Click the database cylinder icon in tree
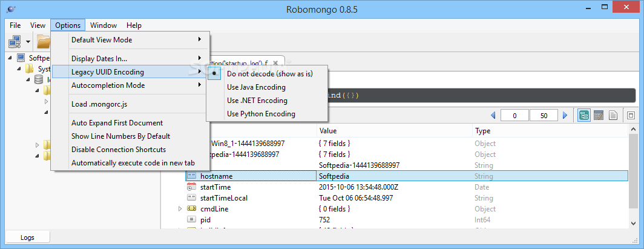The width and height of the screenshot is (644, 249). tap(39, 79)
